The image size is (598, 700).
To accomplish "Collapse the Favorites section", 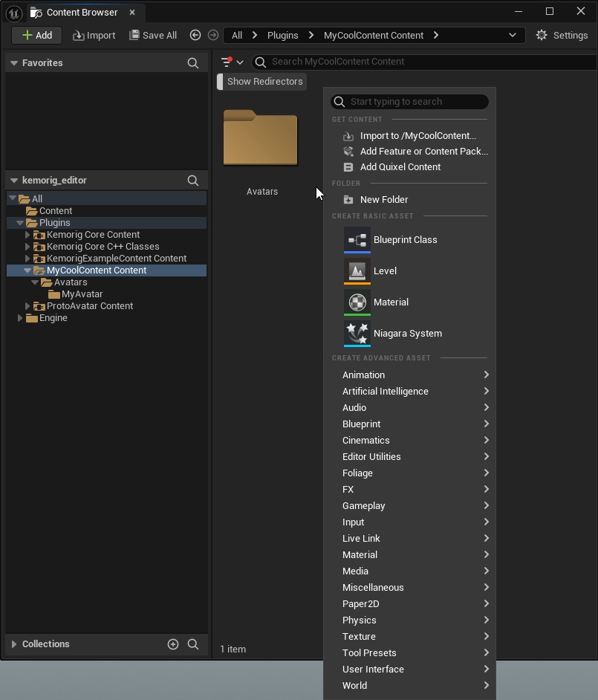I will (13, 63).
